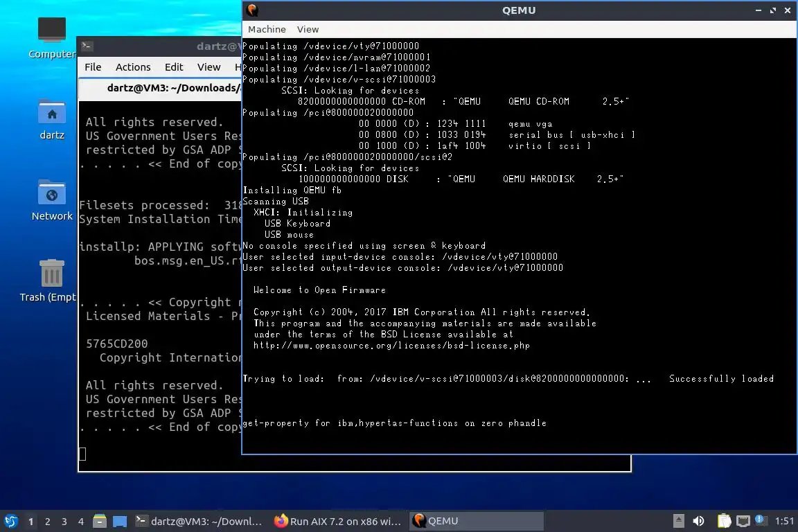The image size is (798, 532).
Task: Click the terminal cursor block
Action: [82, 454]
